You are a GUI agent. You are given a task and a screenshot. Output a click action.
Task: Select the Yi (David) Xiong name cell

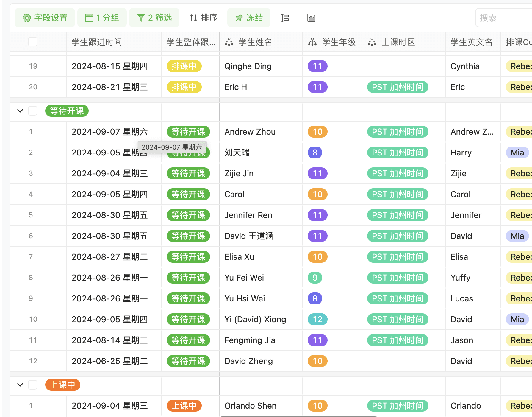[261, 319]
